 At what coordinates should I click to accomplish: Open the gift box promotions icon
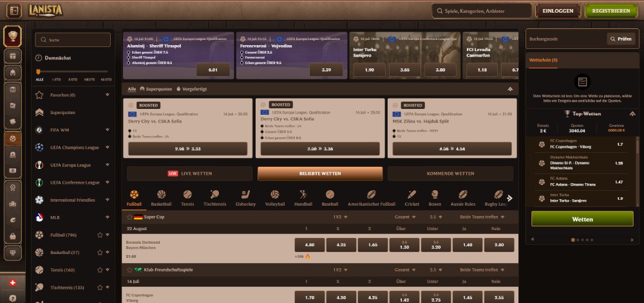12,56
